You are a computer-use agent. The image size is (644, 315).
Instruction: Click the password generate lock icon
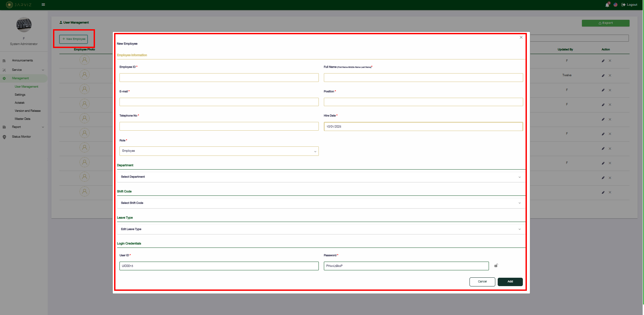(496, 266)
